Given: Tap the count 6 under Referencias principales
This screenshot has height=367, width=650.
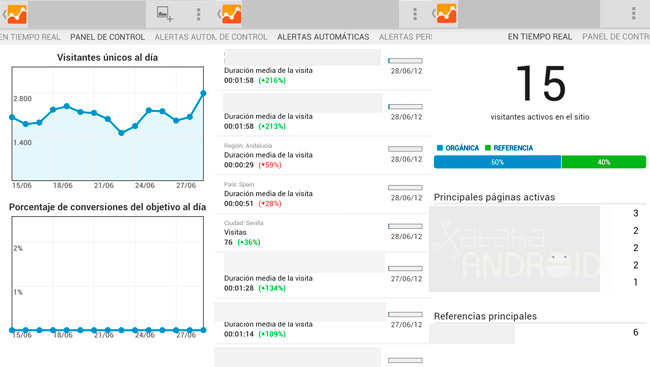Looking at the screenshot, I should tap(635, 332).
